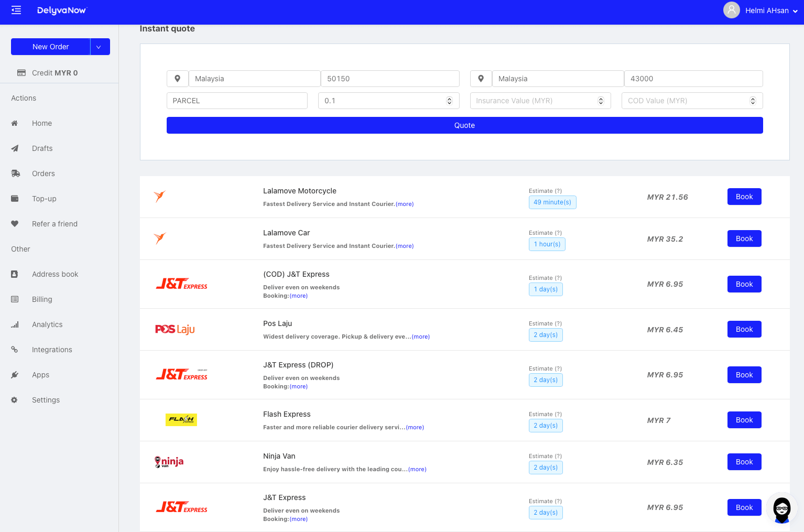Expand the New Order dropdown arrow
Image resolution: width=804 pixels, height=532 pixels.
click(100, 47)
